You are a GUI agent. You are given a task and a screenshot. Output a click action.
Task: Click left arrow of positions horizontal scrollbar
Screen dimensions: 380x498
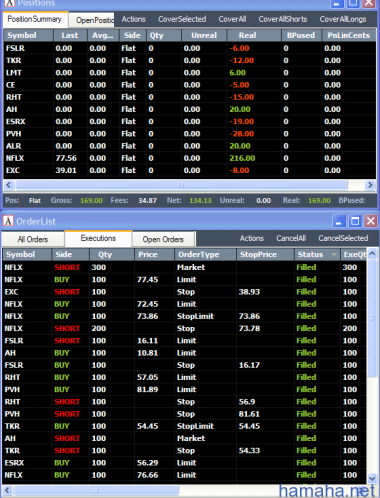coord(8,185)
